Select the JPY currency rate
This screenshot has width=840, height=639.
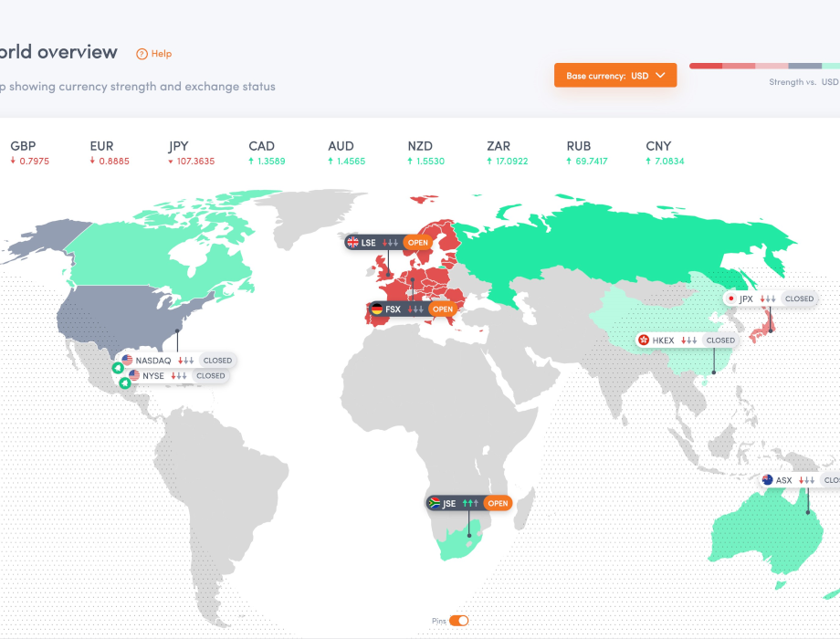191,153
